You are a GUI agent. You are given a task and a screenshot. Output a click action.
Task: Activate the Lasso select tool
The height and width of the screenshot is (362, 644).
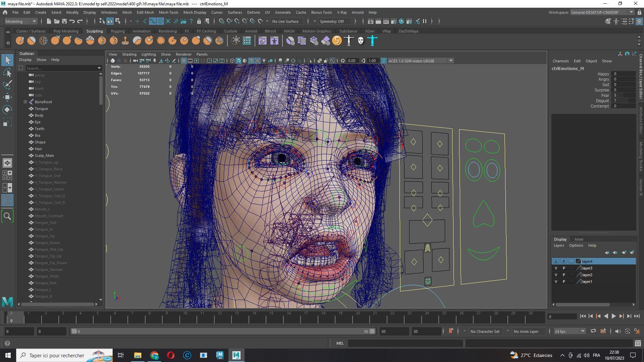(7, 72)
